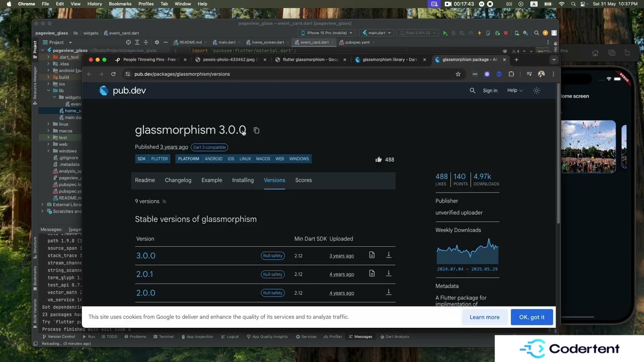The width and height of the screenshot is (644, 362).
Task: Sign in to pub.dev
Action: click(490, 90)
